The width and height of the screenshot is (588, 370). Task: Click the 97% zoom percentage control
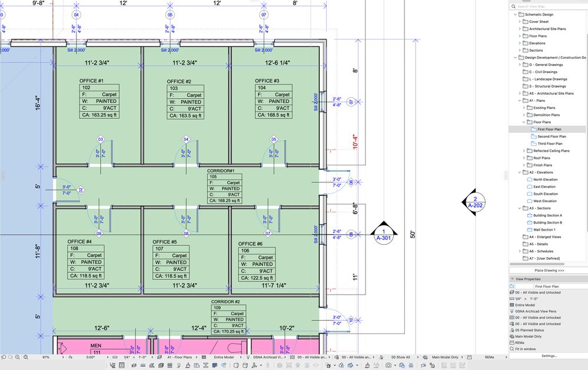(45, 357)
